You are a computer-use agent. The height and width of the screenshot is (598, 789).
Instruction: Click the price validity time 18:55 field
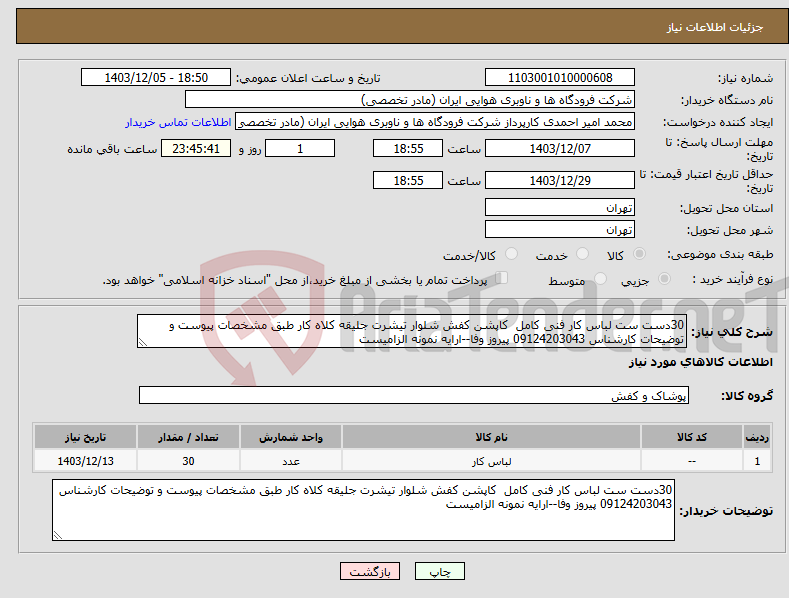coord(408,180)
